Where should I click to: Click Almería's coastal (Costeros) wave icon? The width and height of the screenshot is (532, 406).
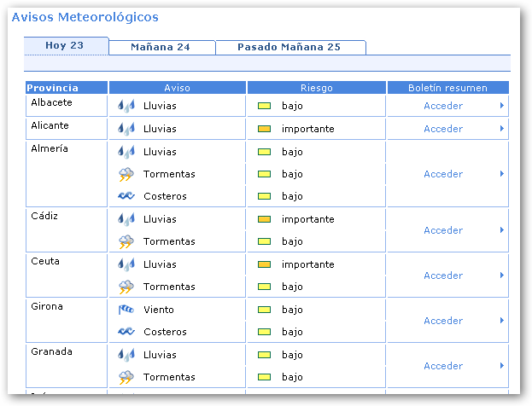click(x=126, y=197)
